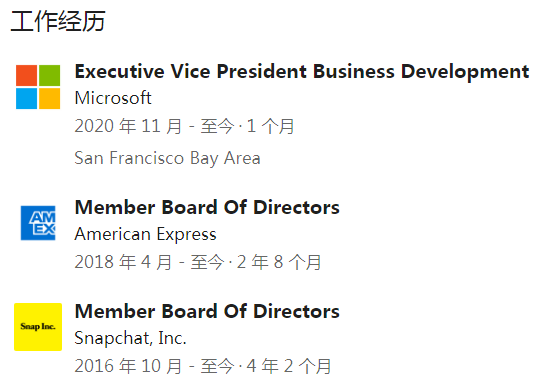The width and height of the screenshot is (550, 388).
Task: Click the Microsoft company logo
Action: [38, 87]
